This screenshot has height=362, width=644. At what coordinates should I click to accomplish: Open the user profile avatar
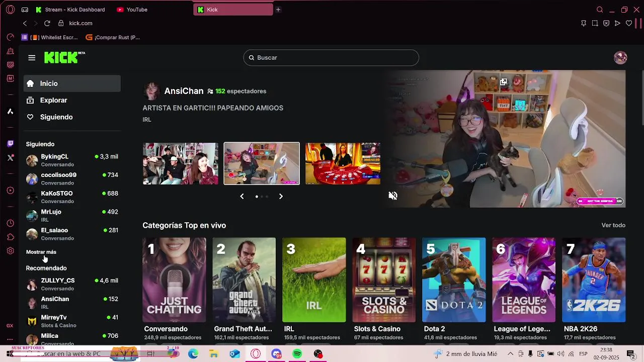[x=620, y=57]
